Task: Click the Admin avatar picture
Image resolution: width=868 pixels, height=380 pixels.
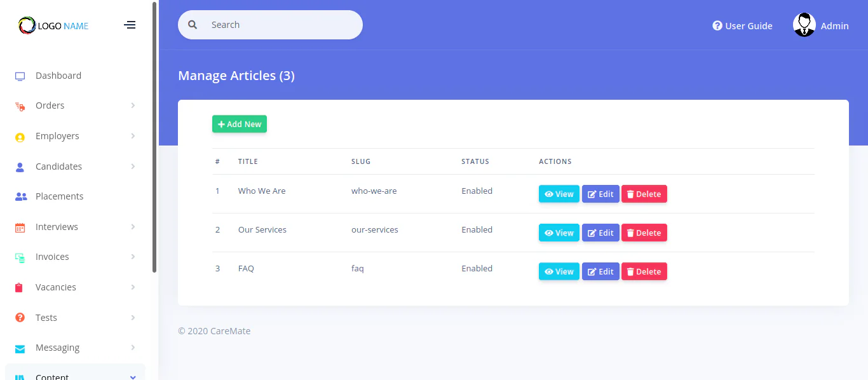Action: tap(804, 25)
